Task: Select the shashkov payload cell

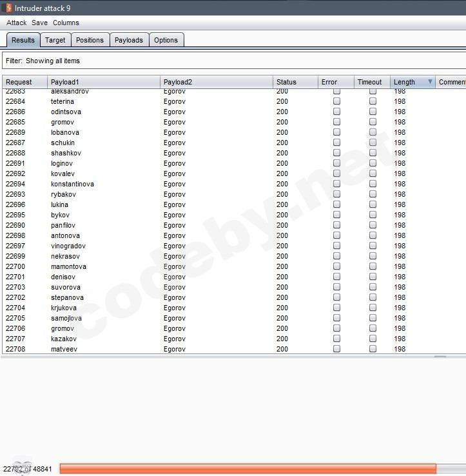Action: point(66,153)
